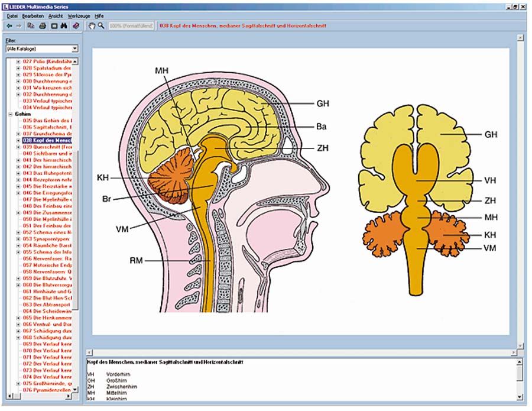Viewport: 532px width, 411px height.
Task: Click the printer icon
Action: click(43, 26)
